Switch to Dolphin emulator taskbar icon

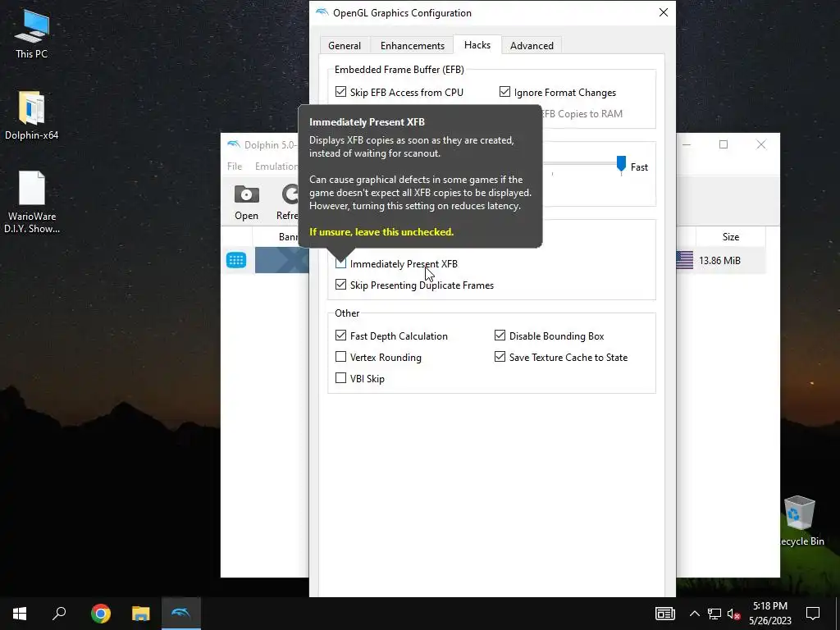coord(181,614)
